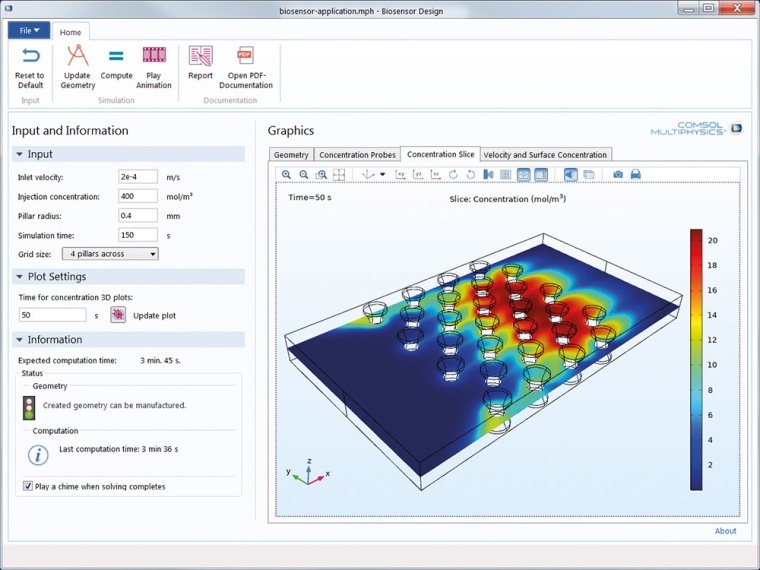
Task: Switch to the xy plane view
Action: pos(400,174)
